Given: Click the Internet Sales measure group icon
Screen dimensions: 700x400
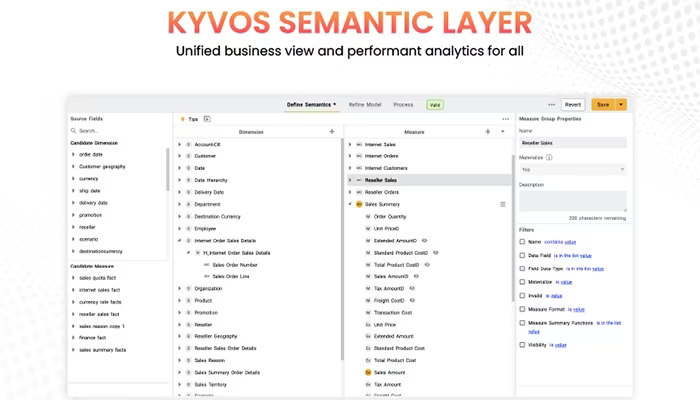Looking at the screenshot, I should click(359, 145).
